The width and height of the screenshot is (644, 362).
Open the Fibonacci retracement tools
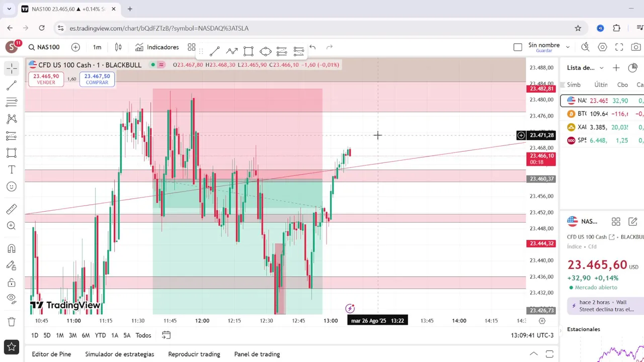point(12,102)
